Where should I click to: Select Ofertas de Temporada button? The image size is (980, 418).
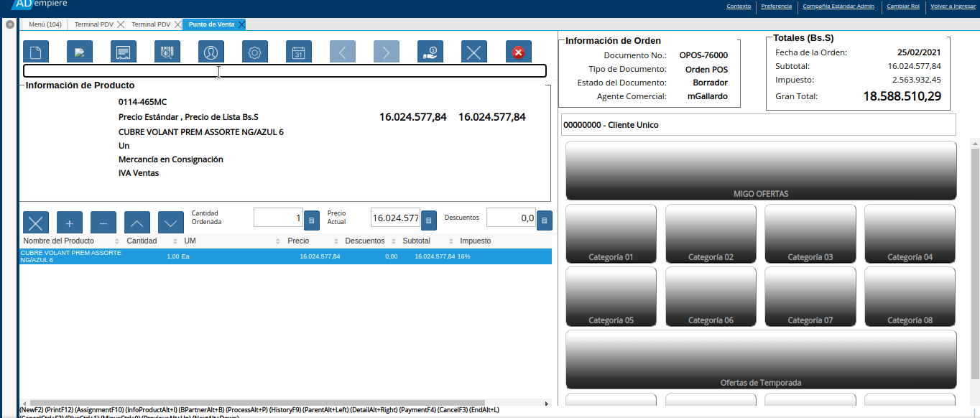761,360
